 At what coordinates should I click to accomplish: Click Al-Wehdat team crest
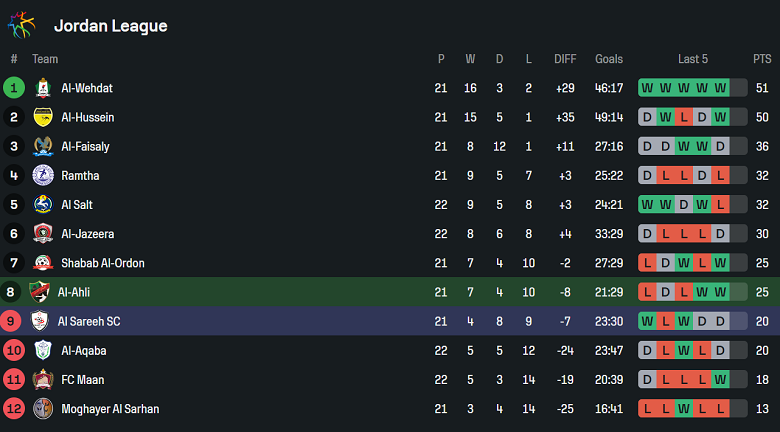42,88
